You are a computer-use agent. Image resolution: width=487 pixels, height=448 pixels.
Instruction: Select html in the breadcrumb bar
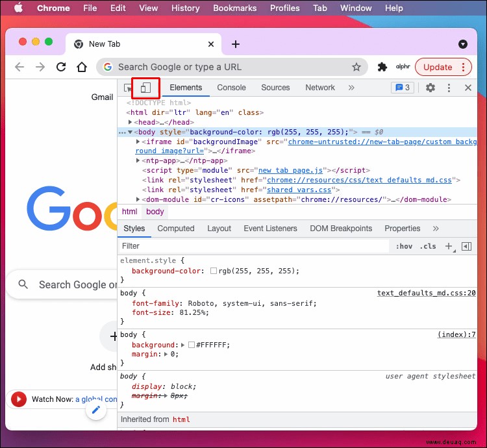(x=129, y=212)
